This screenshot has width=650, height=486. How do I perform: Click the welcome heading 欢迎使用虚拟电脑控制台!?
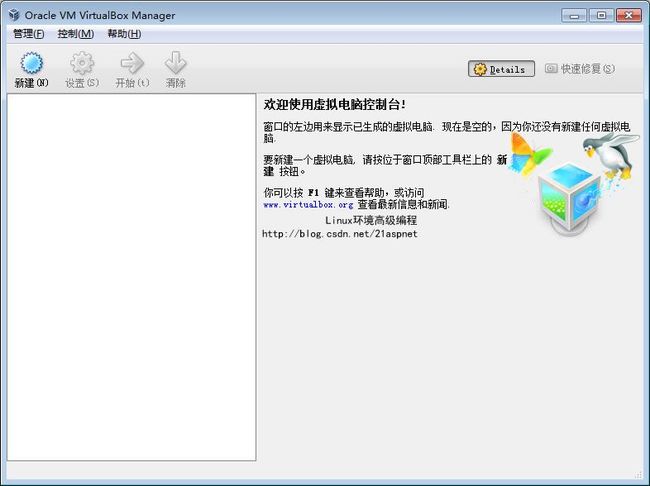click(x=335, y=104)
